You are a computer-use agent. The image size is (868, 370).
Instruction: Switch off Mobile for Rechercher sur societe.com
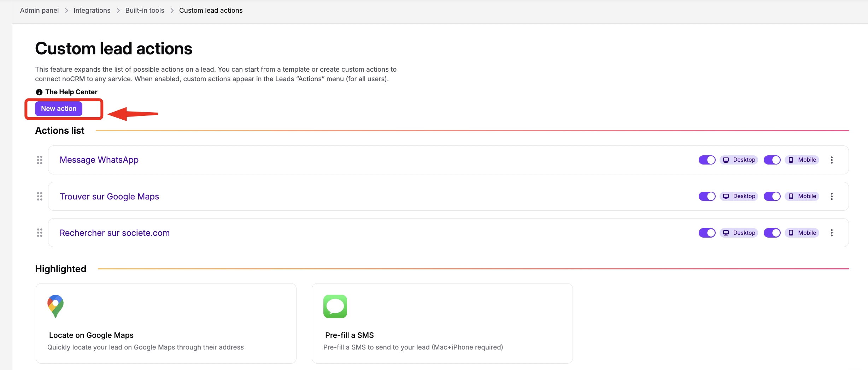coord(772,233)
